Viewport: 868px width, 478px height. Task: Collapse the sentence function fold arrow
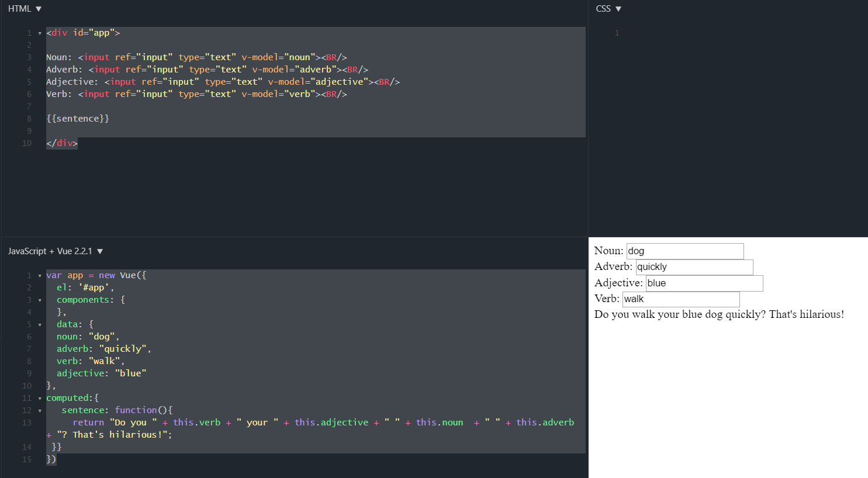point(40,411)
